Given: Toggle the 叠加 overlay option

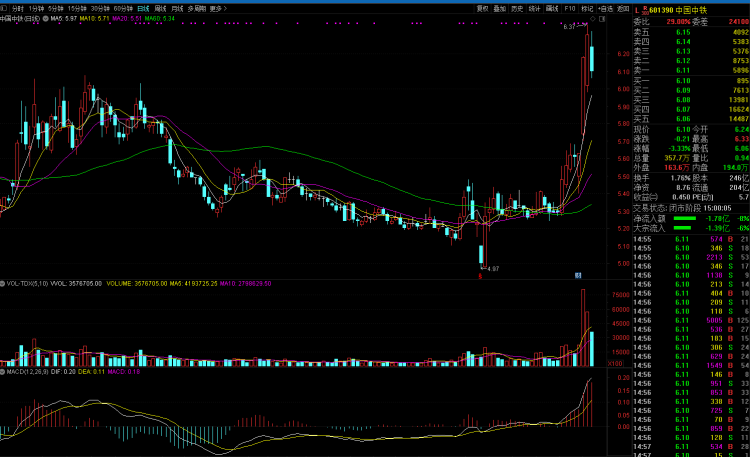Looking at the screenshot, I should point(500,8).
